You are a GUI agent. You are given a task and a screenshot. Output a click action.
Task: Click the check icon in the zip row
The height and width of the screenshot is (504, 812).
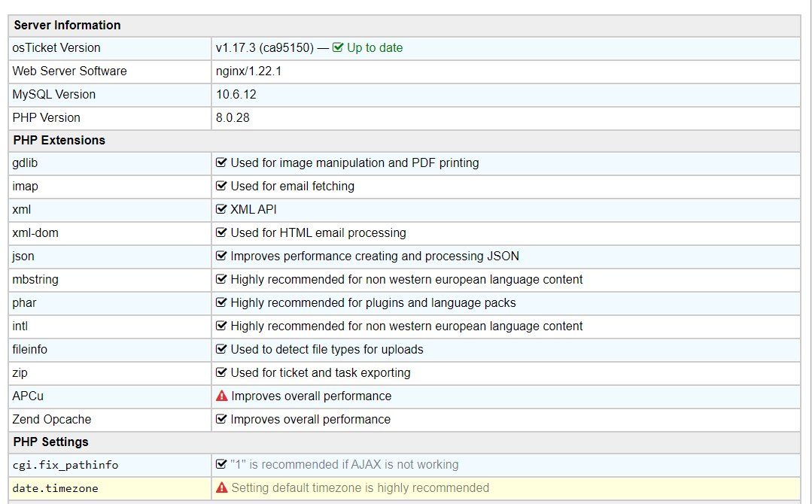pyautogui.click(x=221, y=372)
